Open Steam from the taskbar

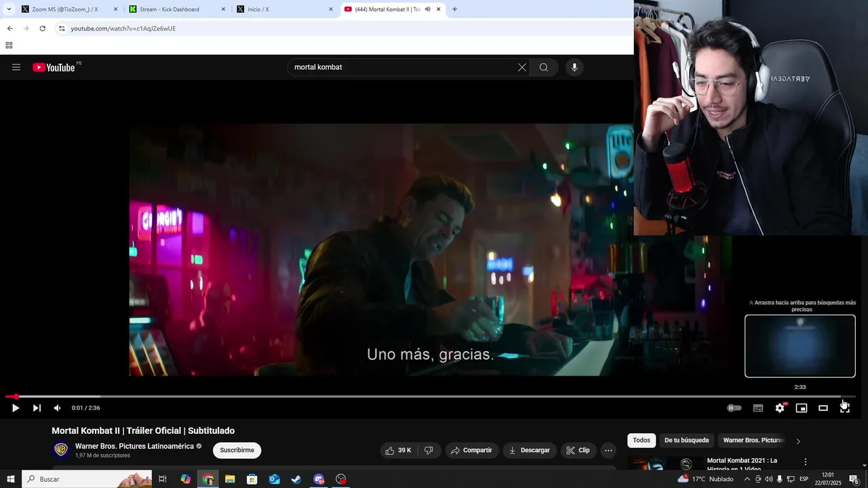point(296,479)
